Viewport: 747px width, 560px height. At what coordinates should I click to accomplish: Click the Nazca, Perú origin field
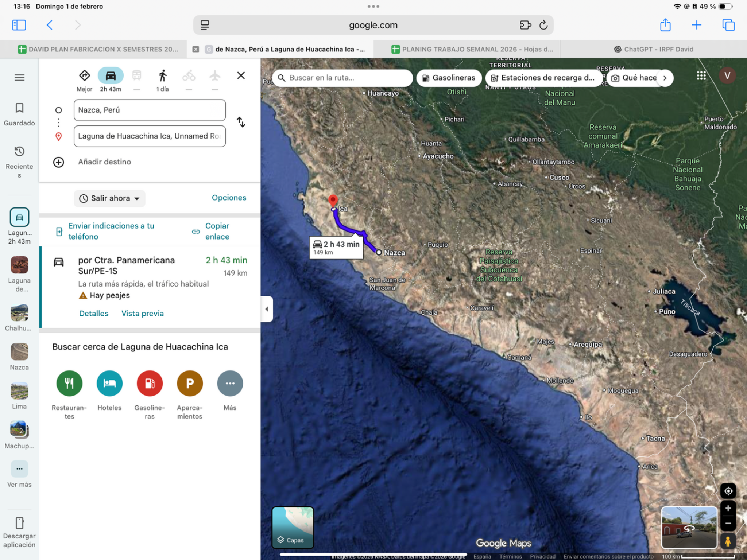click(150, 110)
